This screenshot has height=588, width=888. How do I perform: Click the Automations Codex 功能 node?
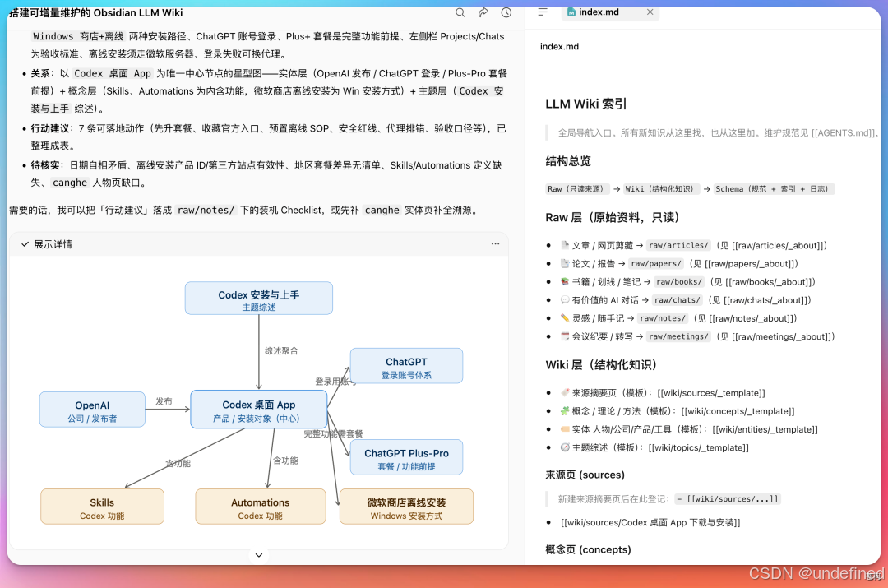[261, 507]
